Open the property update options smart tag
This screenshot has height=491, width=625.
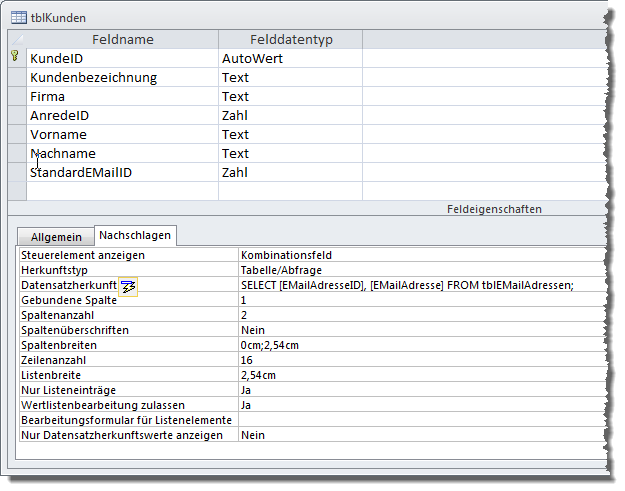[x=127, y=286]
